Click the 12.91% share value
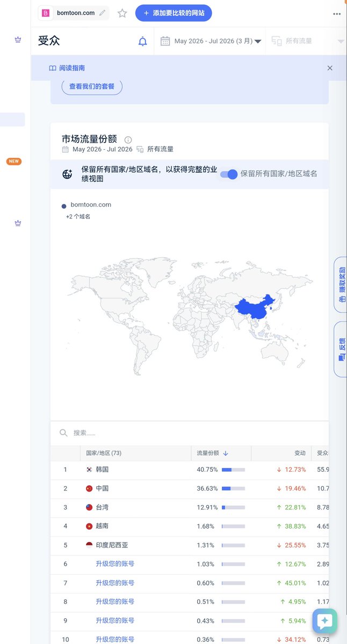The height and width of the screenshot is (644, 347). tap(207, 507)
